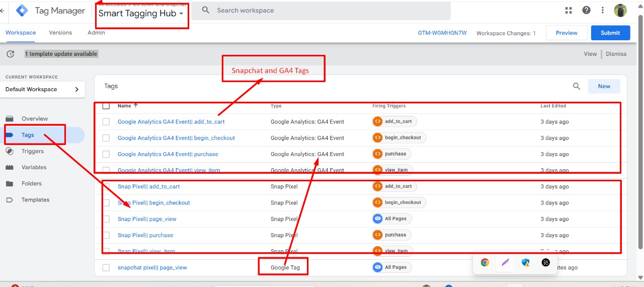Click the Folders sidebar icon

point(10,184)
